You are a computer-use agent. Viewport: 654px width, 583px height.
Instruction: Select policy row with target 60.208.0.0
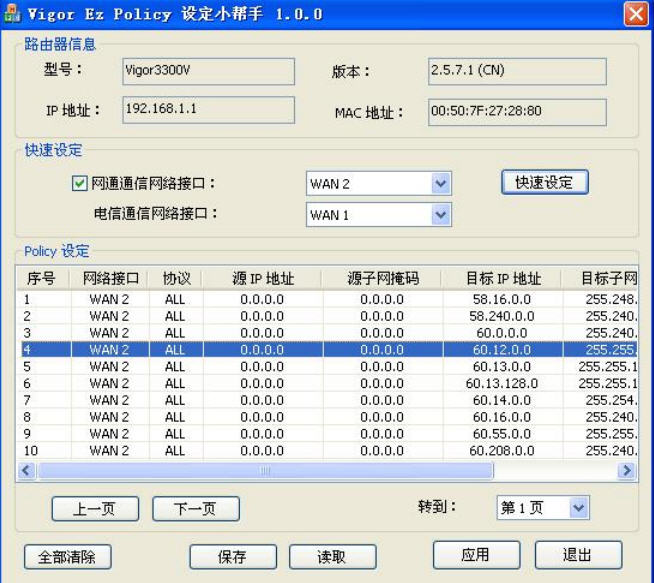pyautogui.click(x=329, y=451)
